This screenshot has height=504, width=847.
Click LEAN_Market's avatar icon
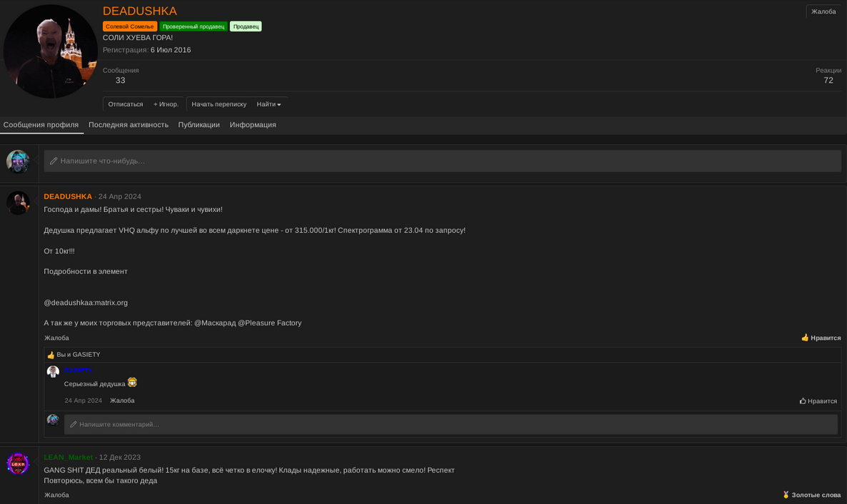18,464
